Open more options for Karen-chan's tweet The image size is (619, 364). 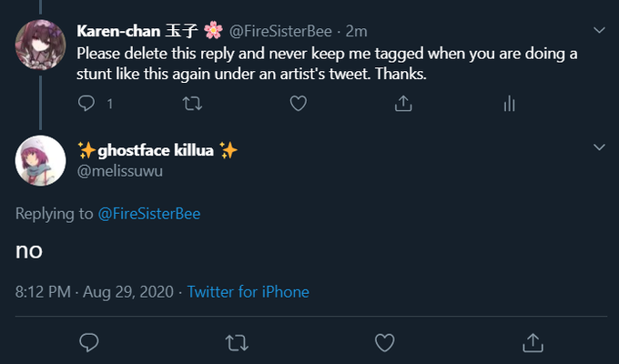[599, 30]
